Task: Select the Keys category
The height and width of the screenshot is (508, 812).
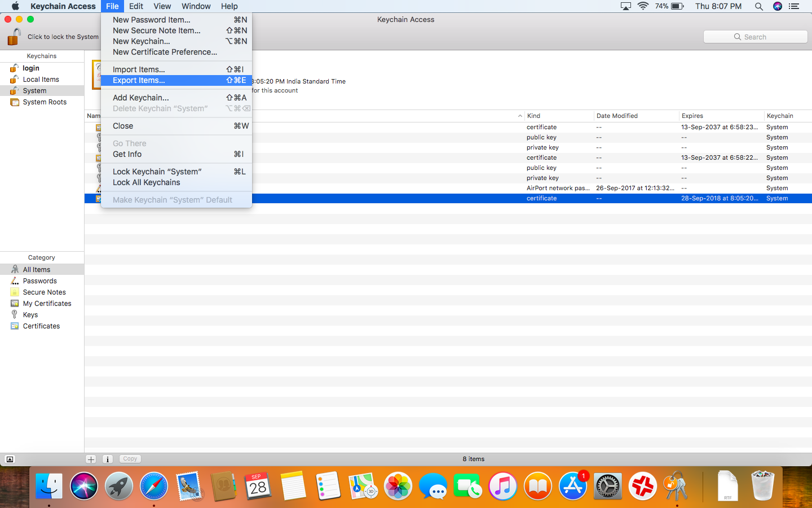Action: click(x=42, y=315)
